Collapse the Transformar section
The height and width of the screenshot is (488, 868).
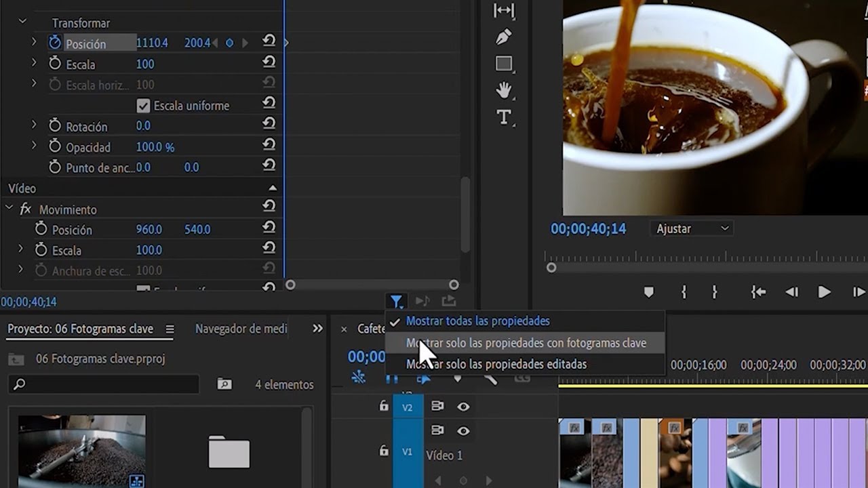coord(22,21)
